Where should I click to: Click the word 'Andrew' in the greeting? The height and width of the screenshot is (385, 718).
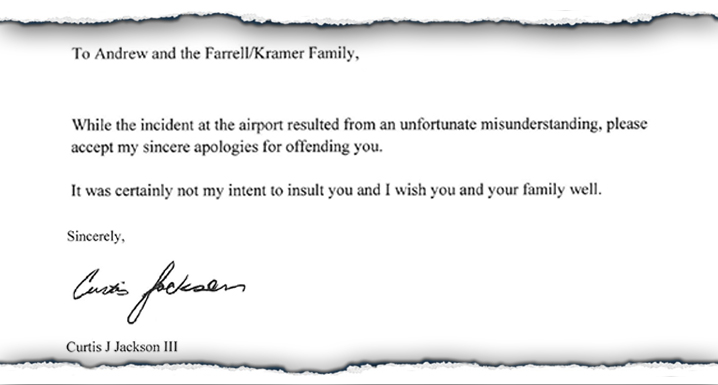pyautogui.click(x=121, y=54)
